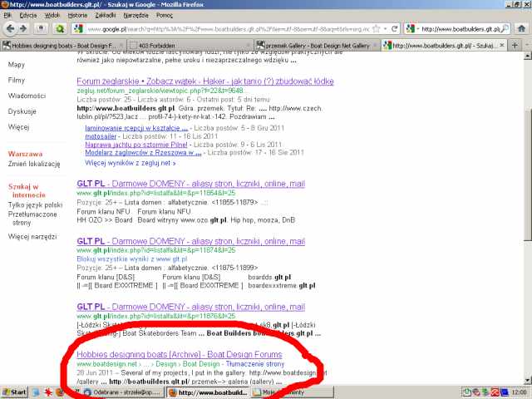Click the search magnifier in the search box
The width and height of the screenshot is (532, 399).
(505, 28)
